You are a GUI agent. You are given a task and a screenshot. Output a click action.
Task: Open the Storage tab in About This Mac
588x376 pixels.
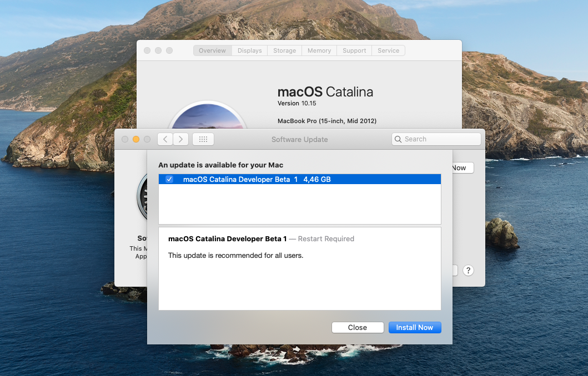point(285,50)
